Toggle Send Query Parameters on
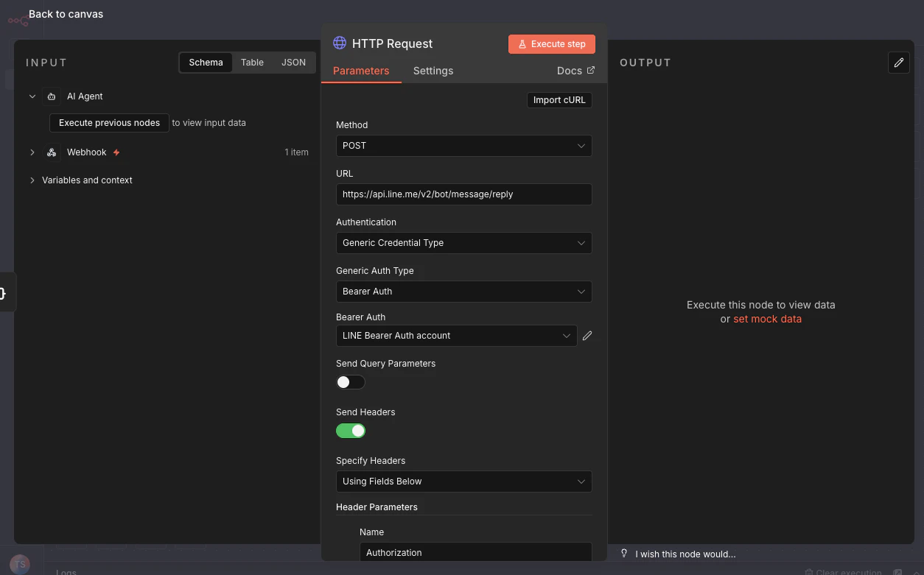Screen dimensions: 924x575 [x=351, y=382]
